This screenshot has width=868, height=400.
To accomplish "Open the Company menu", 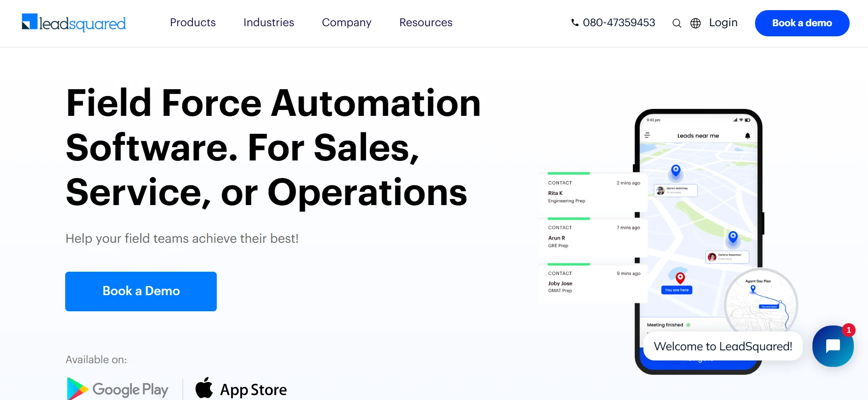I will click(x=347, y=23).
